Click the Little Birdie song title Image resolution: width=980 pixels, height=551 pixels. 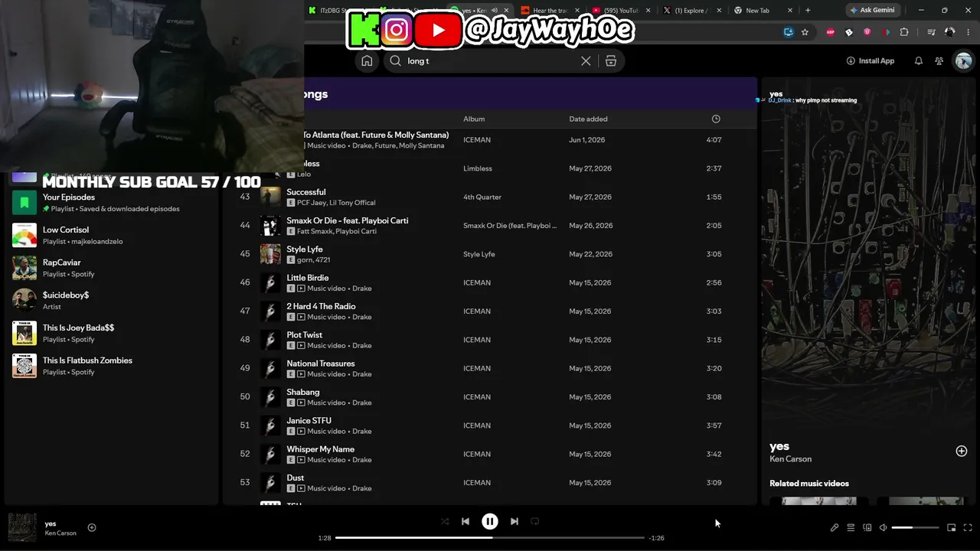307,278
